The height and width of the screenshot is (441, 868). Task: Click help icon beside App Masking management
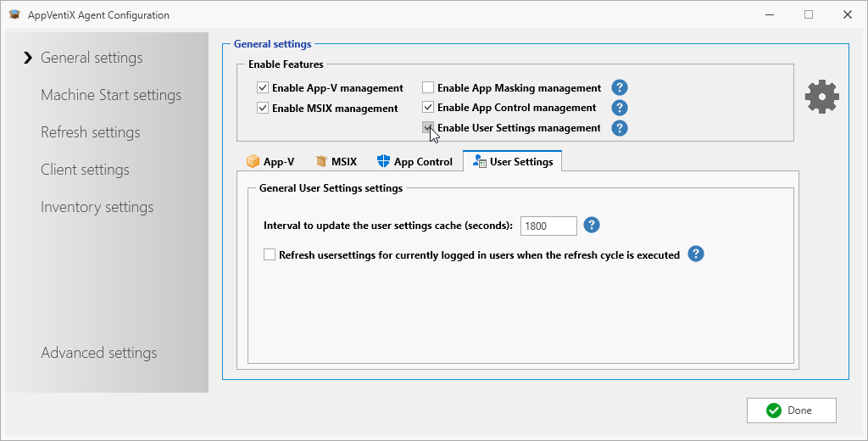tap(620, 87)
